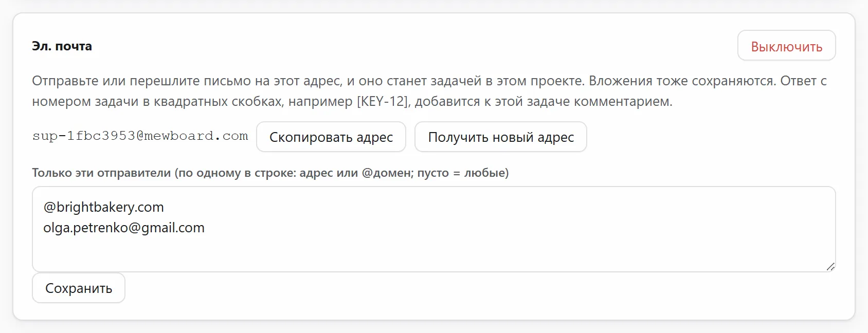
Task: Generate address via Получить новый адрес
Action: coord(501,137)
